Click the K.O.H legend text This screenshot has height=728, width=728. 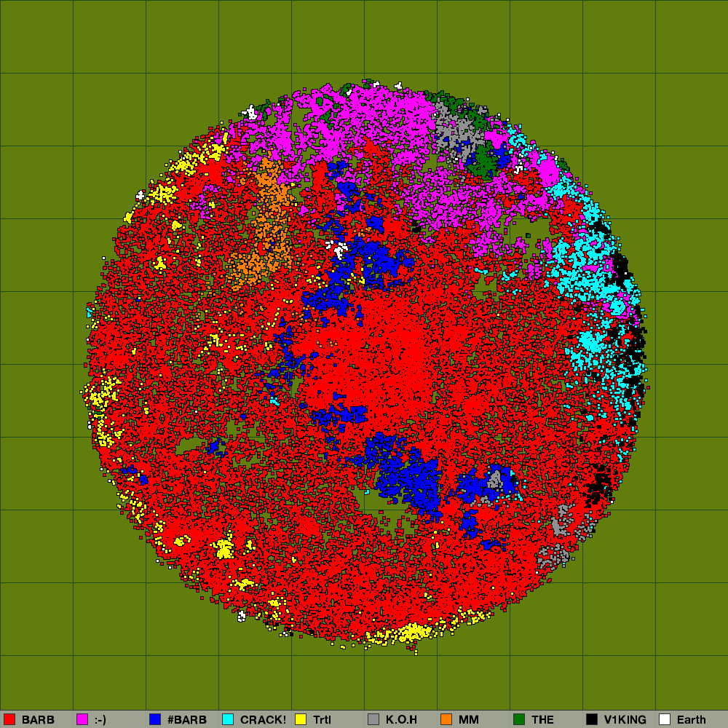pos(401,719)
